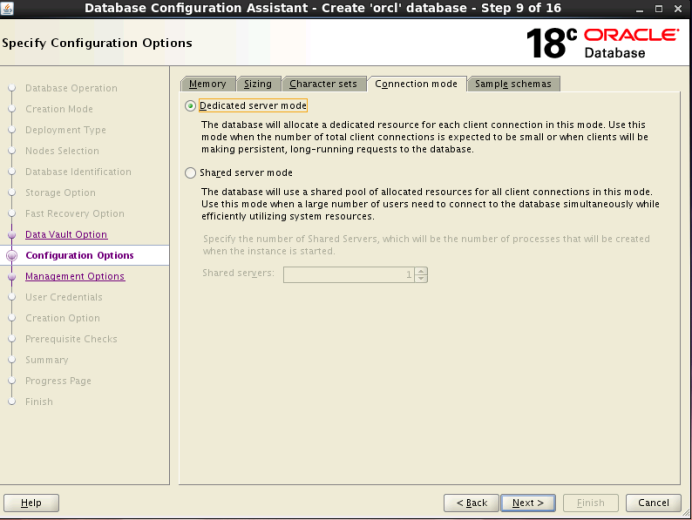
Task: Click the Deployment Type step
Action: click(x=66, y=130)
